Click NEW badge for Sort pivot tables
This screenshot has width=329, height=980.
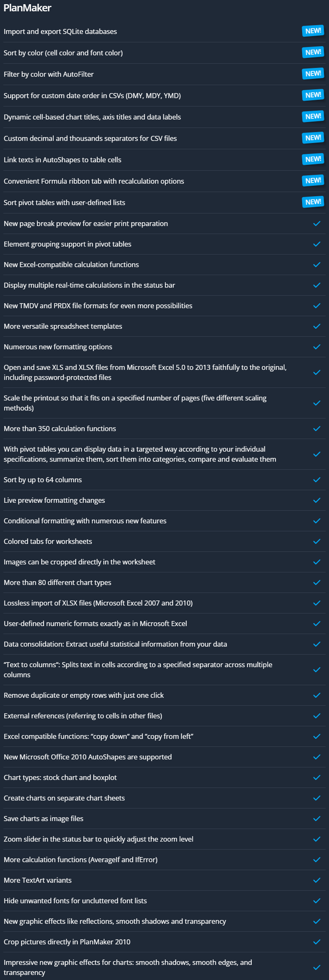coord(313,202)
